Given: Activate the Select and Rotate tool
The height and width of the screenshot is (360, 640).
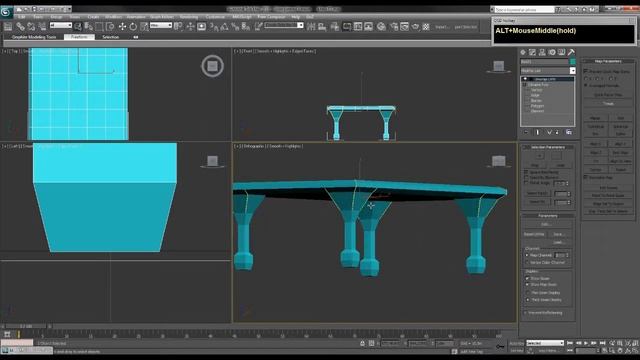Looking at the screenshot, I should (x=133, y=27).
